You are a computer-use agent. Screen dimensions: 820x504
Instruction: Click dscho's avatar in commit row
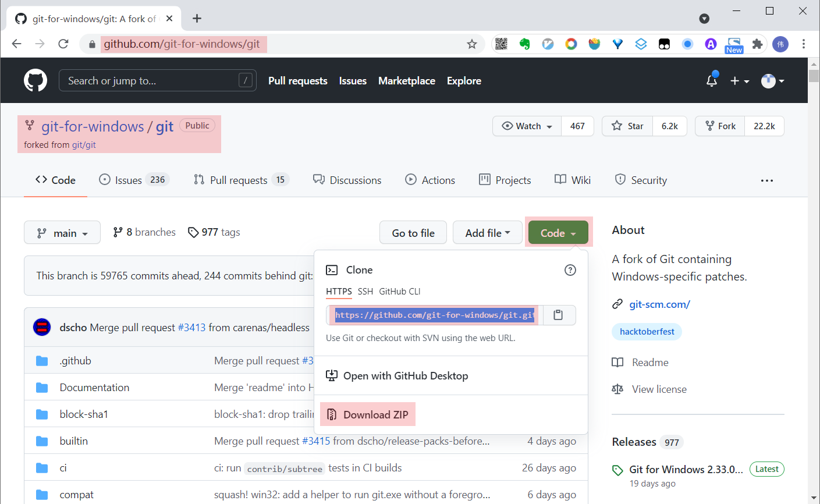(42, 328)
